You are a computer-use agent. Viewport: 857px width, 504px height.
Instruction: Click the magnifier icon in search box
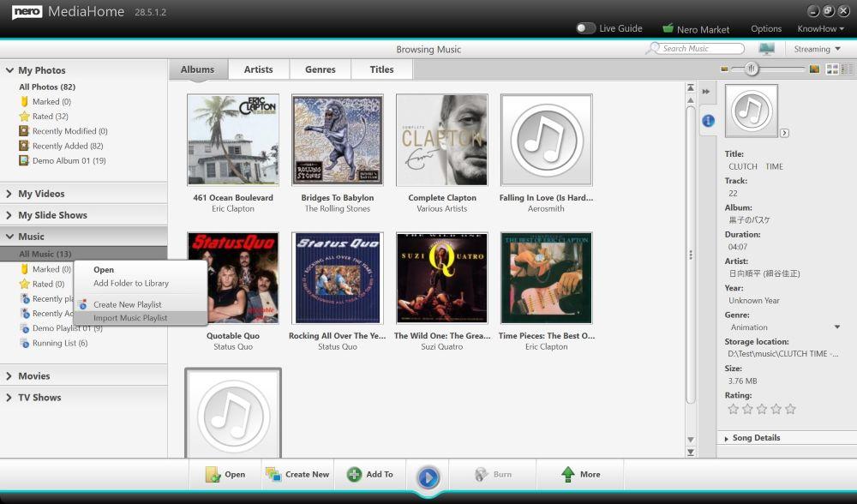pos(652,48)
